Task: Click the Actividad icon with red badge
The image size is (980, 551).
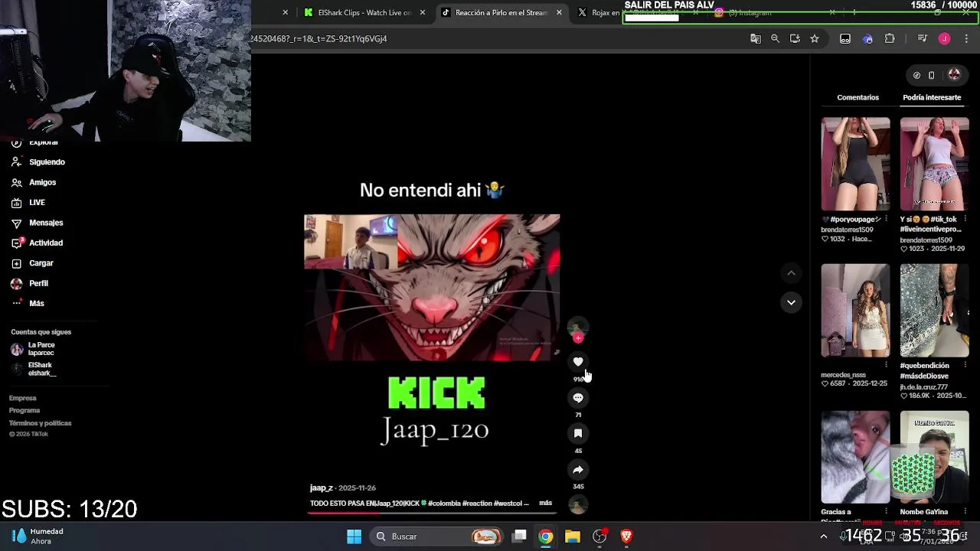Action: click(16, 243)
